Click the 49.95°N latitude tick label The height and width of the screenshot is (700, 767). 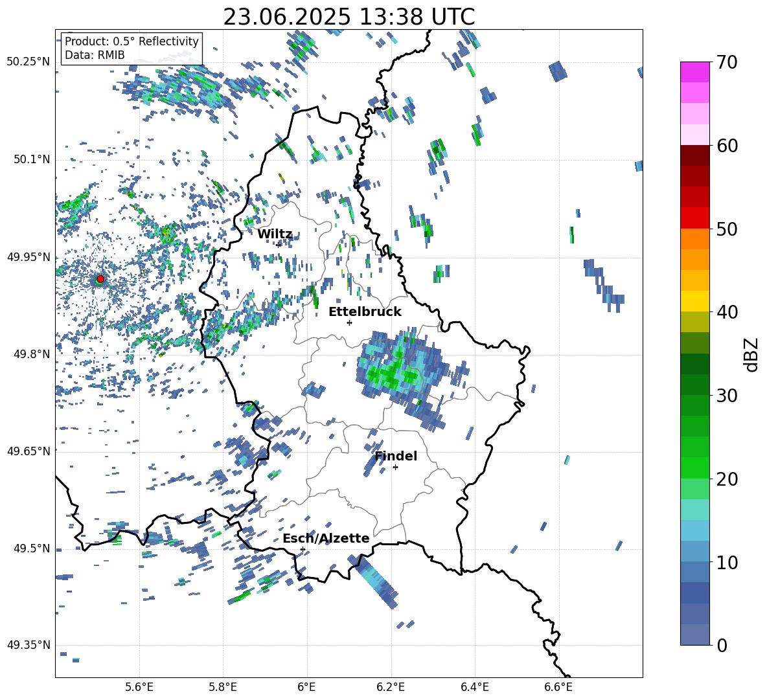29,256
